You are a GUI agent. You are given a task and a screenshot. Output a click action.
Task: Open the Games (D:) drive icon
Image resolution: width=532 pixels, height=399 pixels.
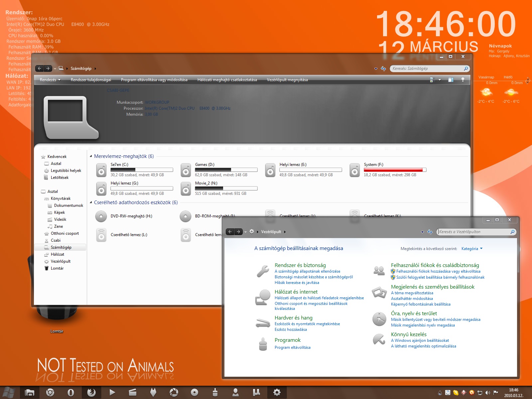click(186, 170)
